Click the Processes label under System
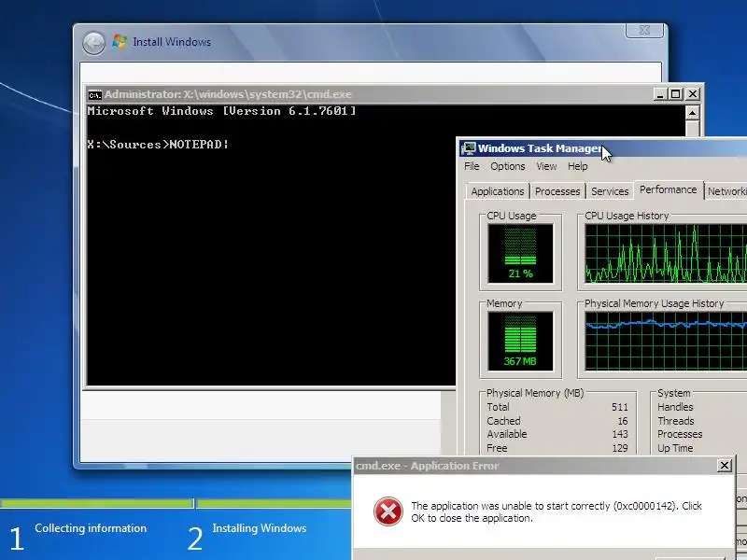 (680, 434)
